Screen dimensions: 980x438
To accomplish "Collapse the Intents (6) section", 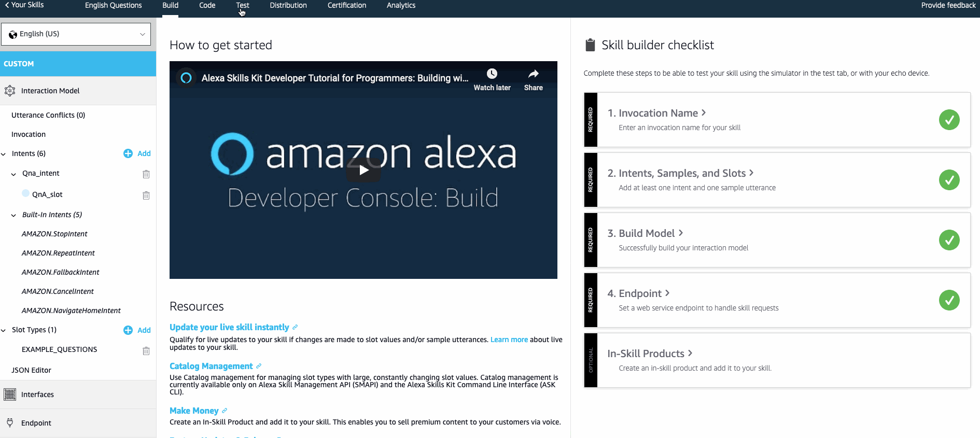I will click(4, 154).
